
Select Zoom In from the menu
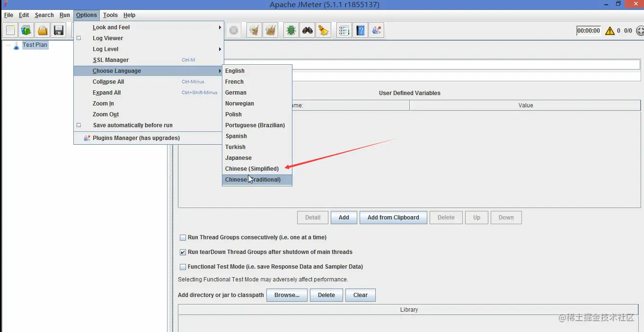coord(148,104)
